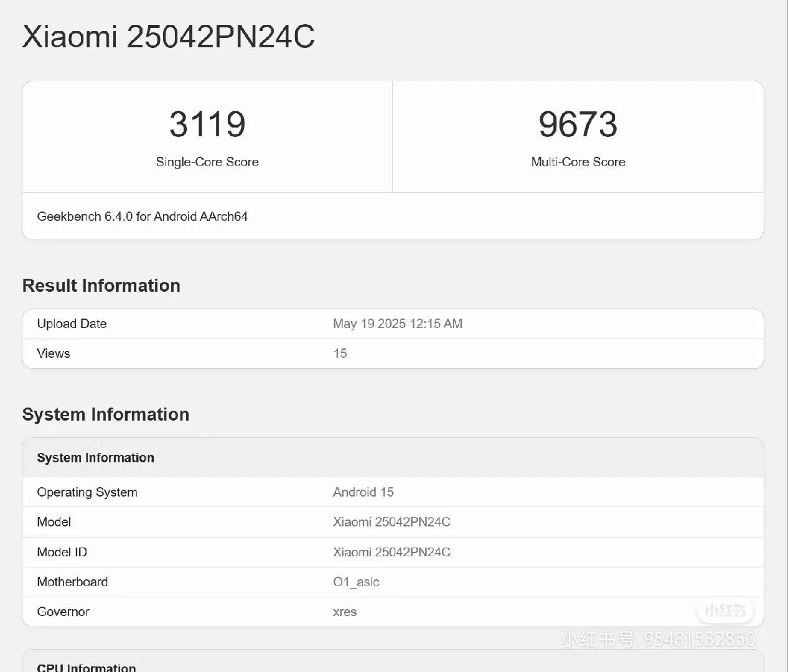Click the Model ID row label
This screenshot has width=788, height=672.
click(x=62, y=552)
